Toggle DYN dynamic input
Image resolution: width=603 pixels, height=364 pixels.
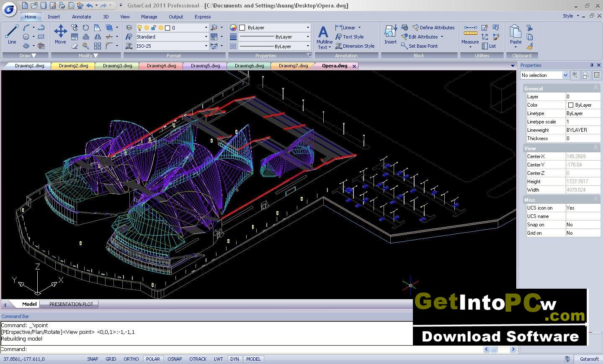point(234,359)
